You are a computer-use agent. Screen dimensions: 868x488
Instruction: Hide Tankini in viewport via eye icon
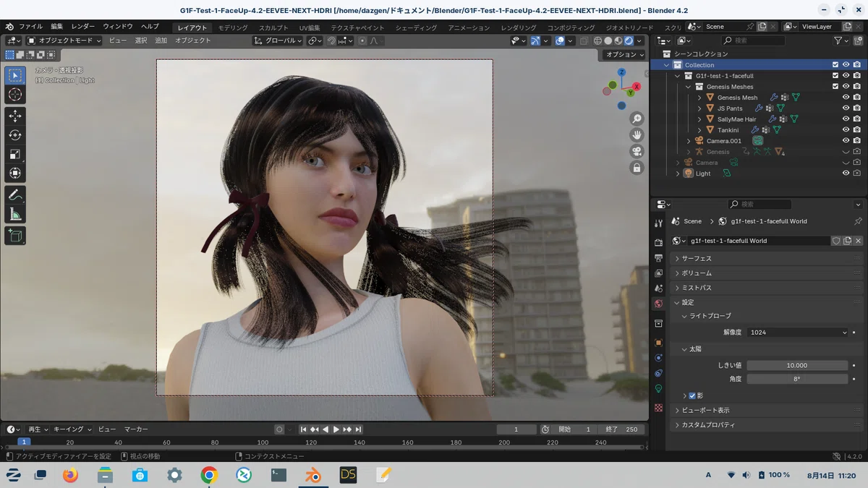tap(846, 130)
